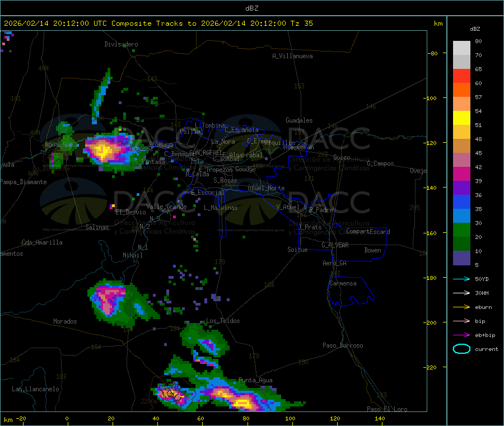
Task: Click the 'Morados' map label
Action: [x=65, y=321]
